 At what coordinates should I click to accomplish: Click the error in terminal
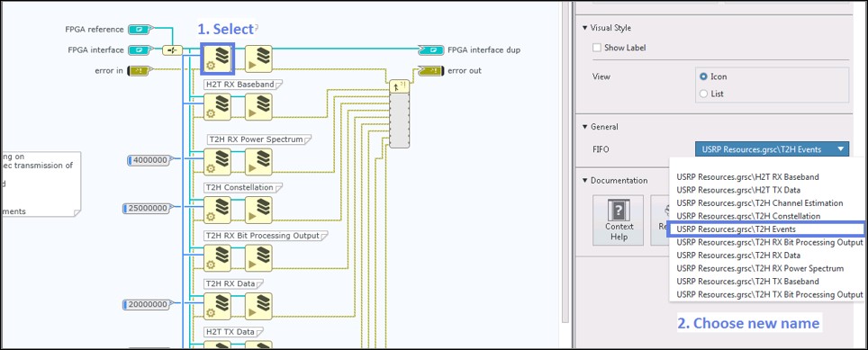139,71
